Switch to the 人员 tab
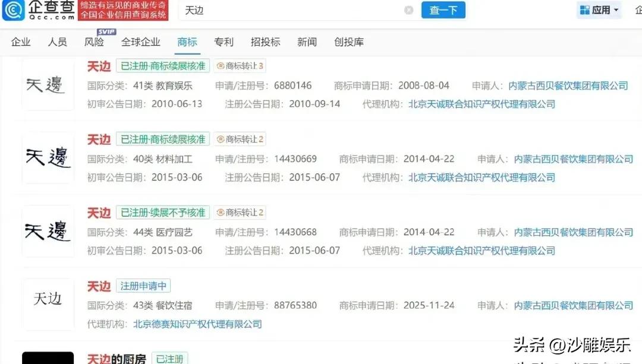Viewport: 642px width, 364px height. 58,42
